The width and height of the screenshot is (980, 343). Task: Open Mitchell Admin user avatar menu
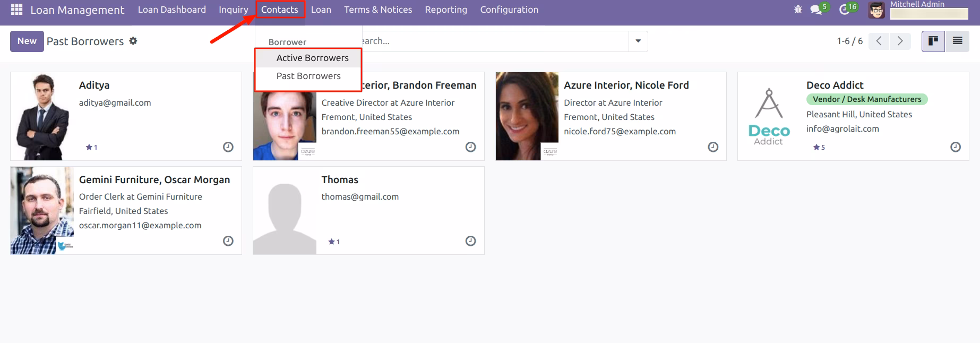876,10
